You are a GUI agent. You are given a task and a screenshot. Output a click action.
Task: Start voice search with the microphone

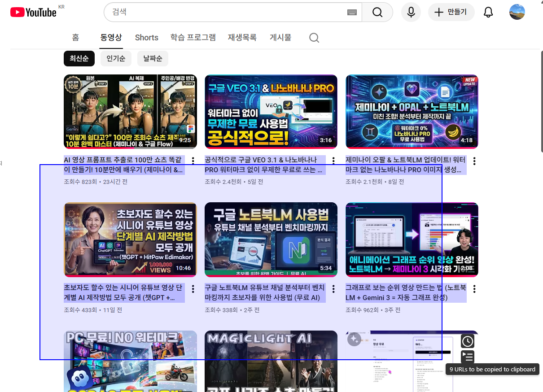click(x=411, y=12)
